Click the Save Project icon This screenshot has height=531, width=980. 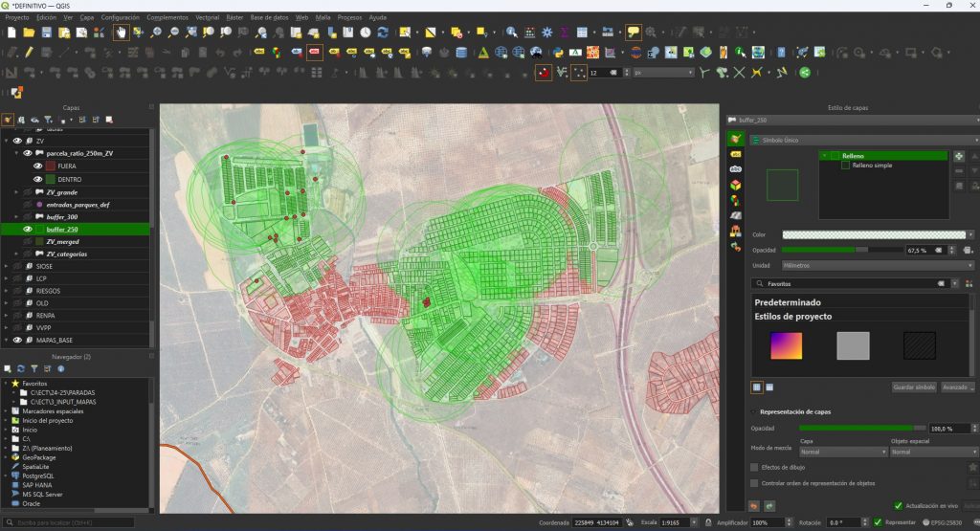tap(46, 32)
